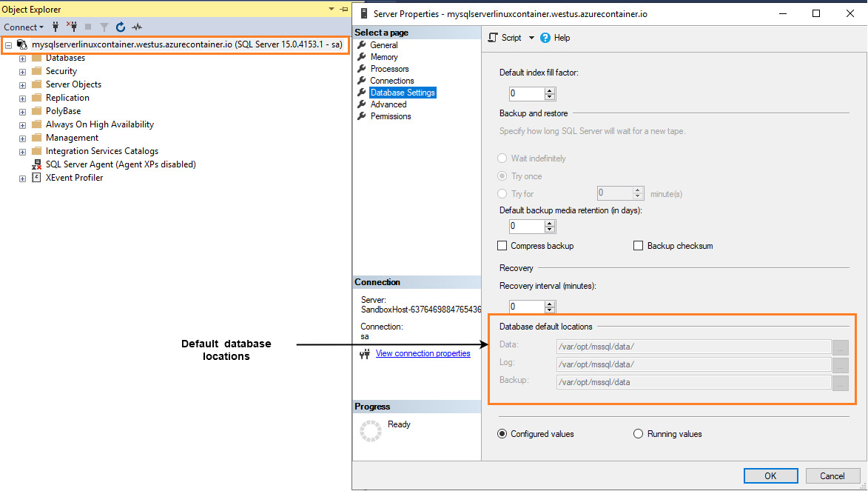This screenshot has height=491, width=868.
Task: Open the Connect dropdown in Object Explorer
Action: [23, 27]
